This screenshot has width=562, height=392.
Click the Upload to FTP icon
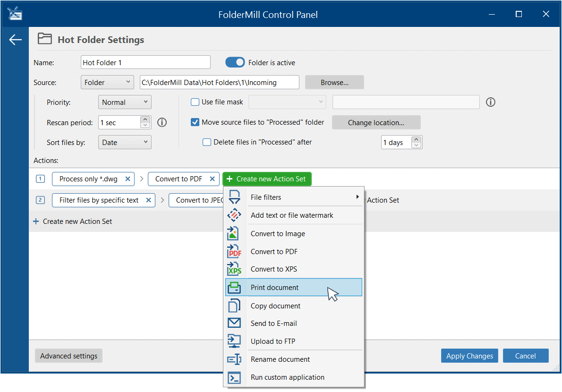coord(234,341)
